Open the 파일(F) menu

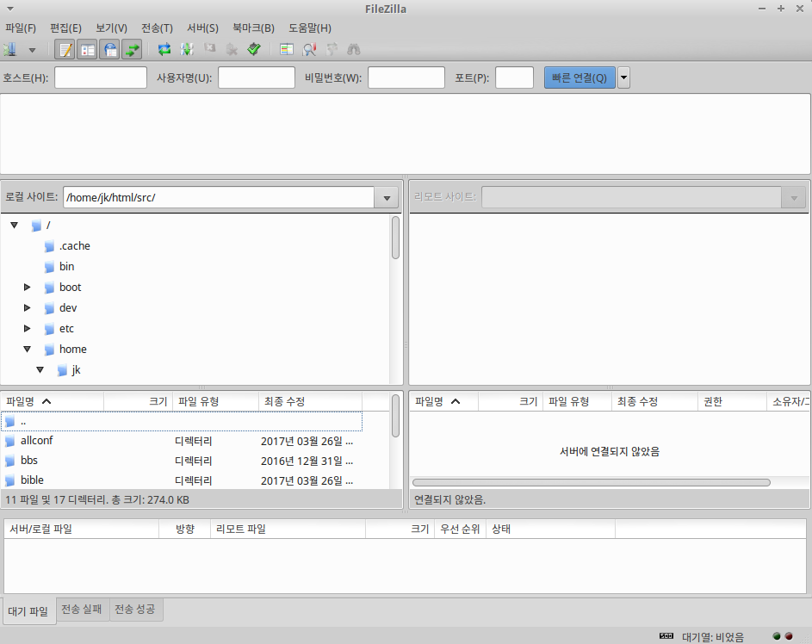(x=21, y=28)
